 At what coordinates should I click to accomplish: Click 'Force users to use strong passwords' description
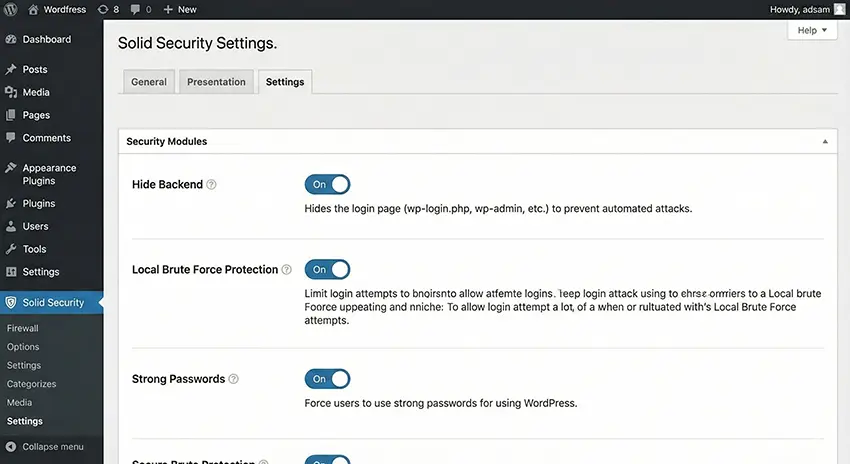coord(441,403)
